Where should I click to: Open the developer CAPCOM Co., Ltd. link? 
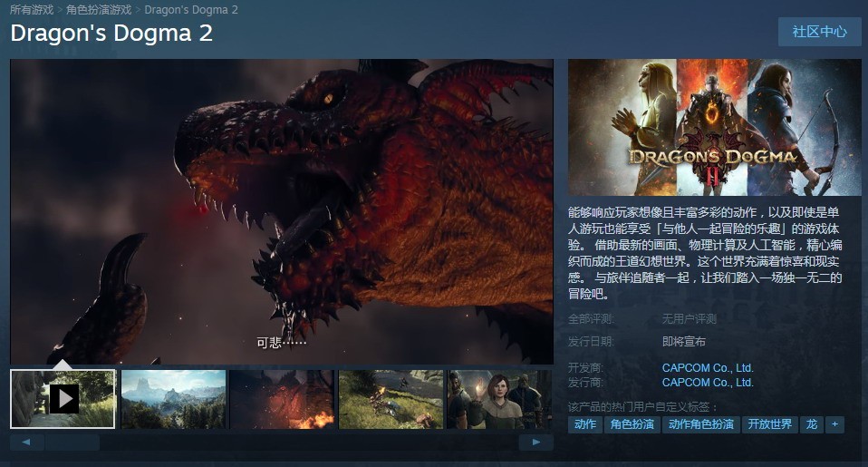point(708,368)
